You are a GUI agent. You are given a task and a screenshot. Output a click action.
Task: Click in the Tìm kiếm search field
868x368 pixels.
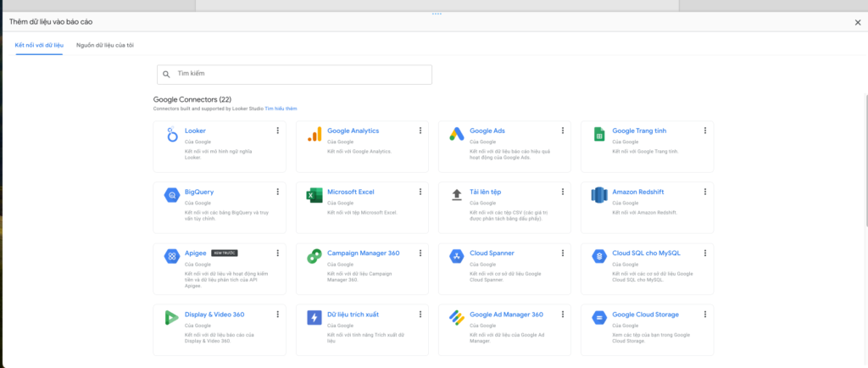click(x=294, y=74)
